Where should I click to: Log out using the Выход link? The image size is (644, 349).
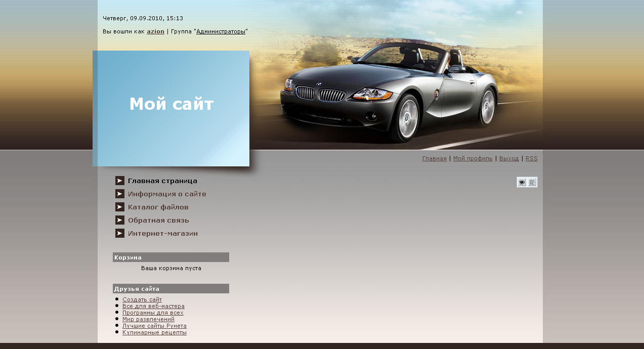(x=509, y=158)
